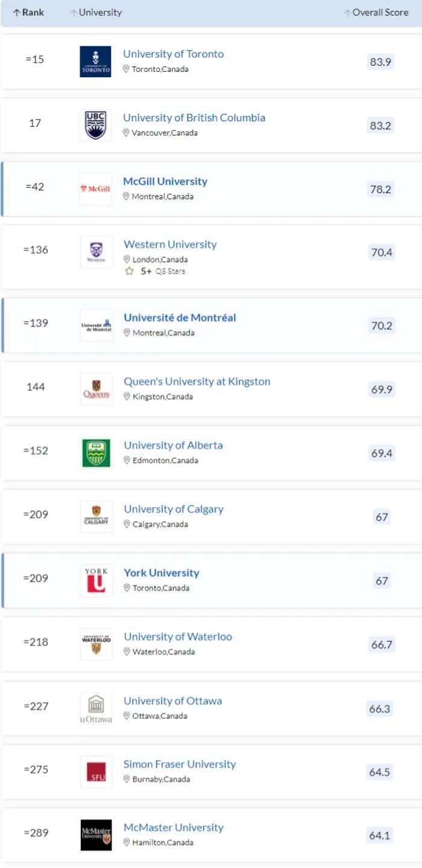Click the uOttawa building logo
Image resolution: width=422 pixels, height=868 pixels.
[x=96, y=708]
